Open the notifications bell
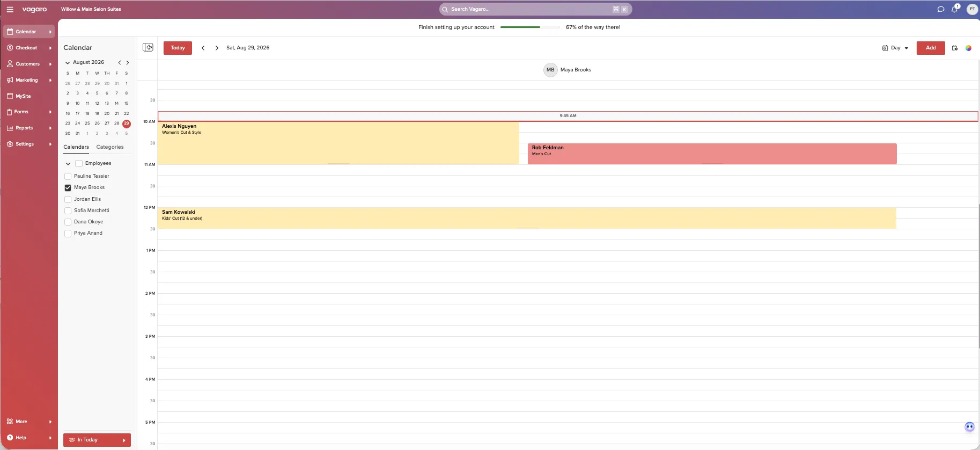The image size is (980, 450). click(x=955, y=9)
